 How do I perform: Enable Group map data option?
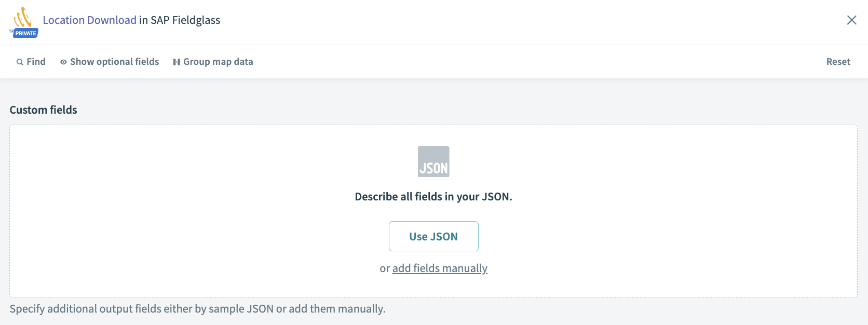tap(218, 62)
